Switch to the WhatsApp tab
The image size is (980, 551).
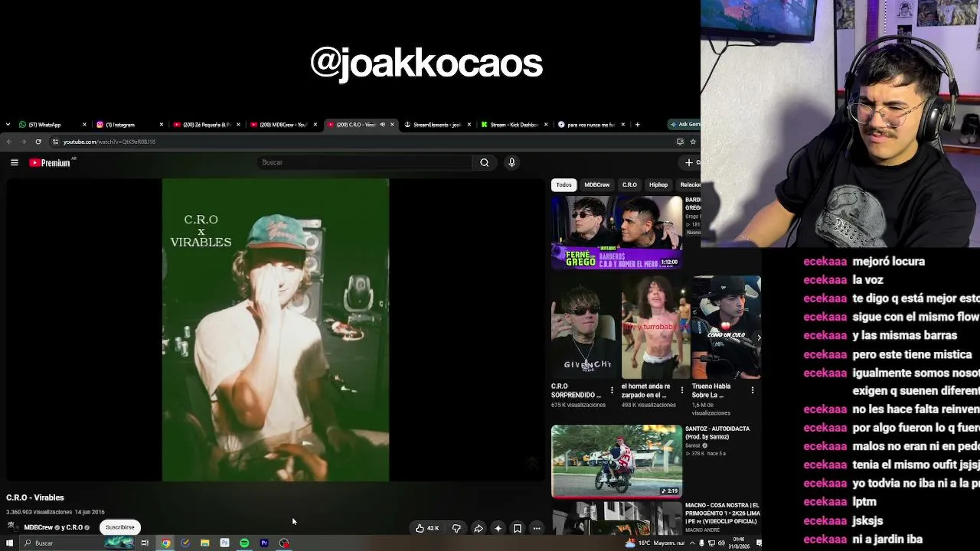click(51, 125)
